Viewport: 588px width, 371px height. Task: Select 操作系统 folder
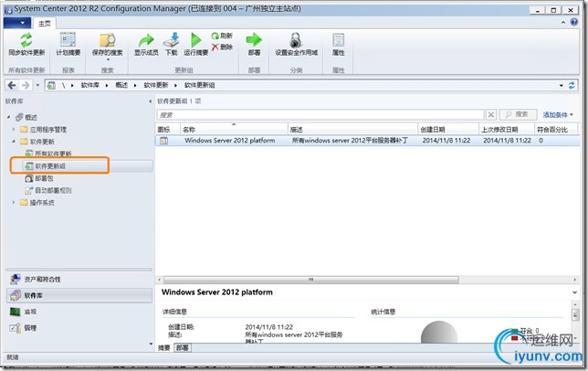point(37,203)
